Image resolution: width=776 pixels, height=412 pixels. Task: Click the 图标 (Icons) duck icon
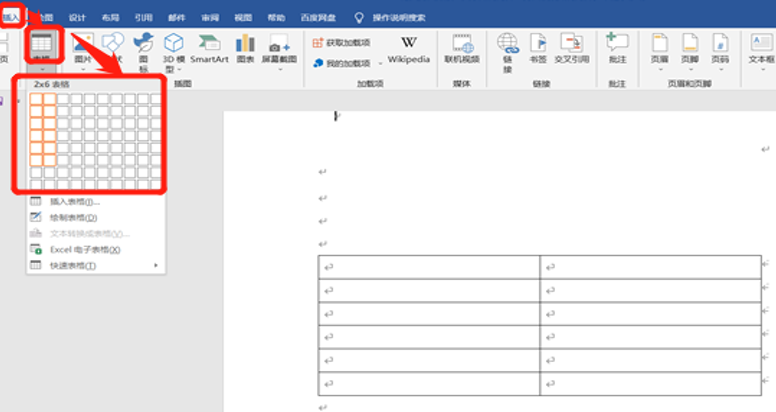(x=144, y=43)
